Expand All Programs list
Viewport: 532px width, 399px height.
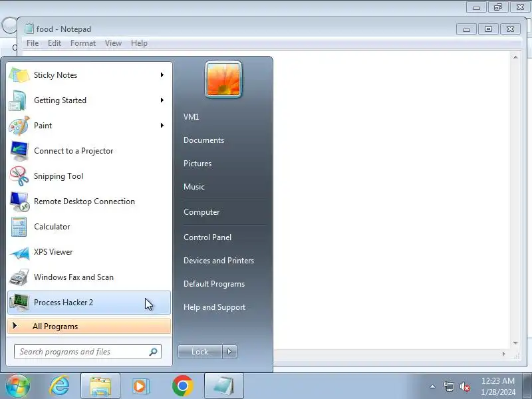[x=89, y=327]
